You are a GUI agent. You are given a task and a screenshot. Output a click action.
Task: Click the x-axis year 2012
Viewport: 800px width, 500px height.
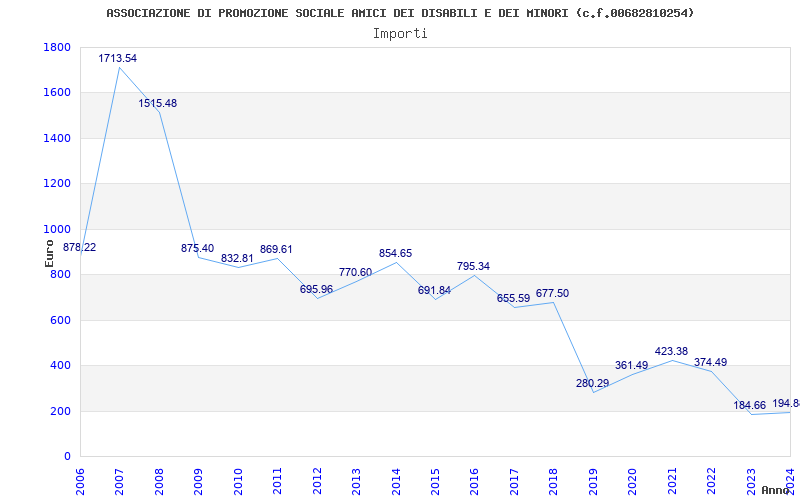point(317,482)
